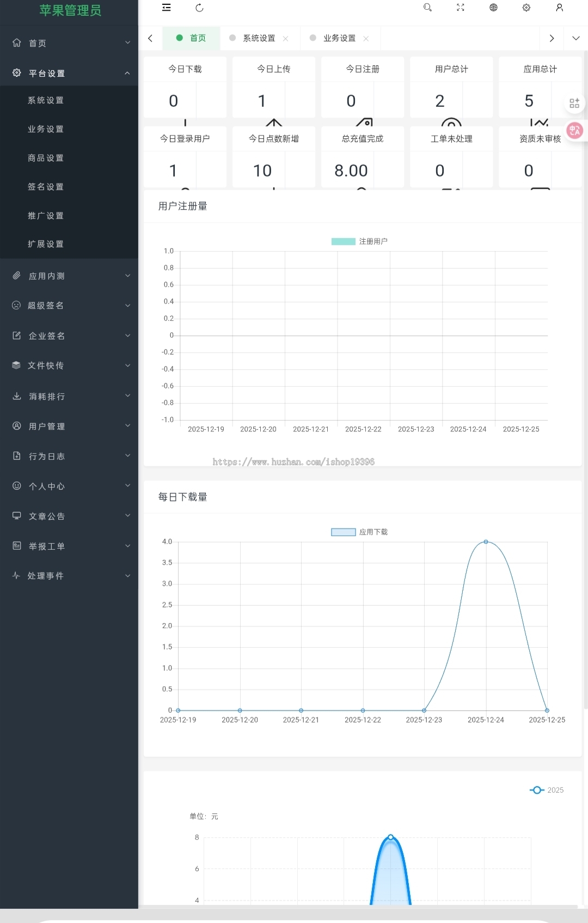This screenshot has width=588, height=923.
Task: Expand the 用户管理 chevron
Action: pos(128,426)
